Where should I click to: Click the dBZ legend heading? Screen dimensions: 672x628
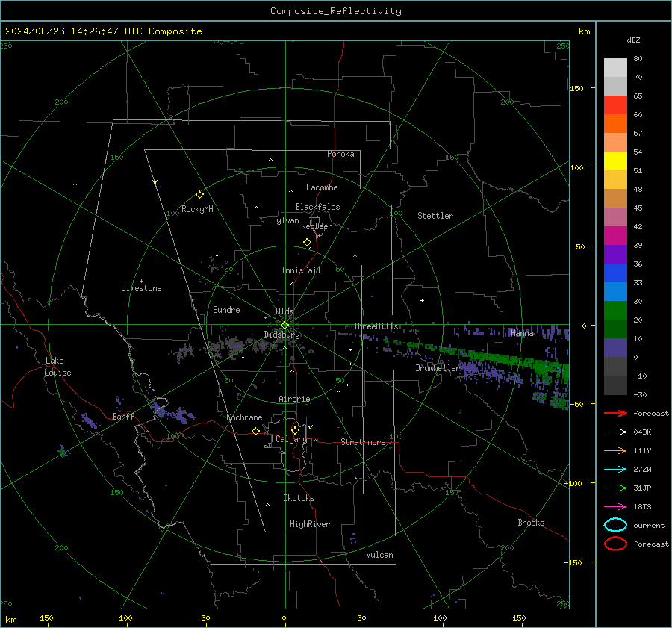[633, 40]
